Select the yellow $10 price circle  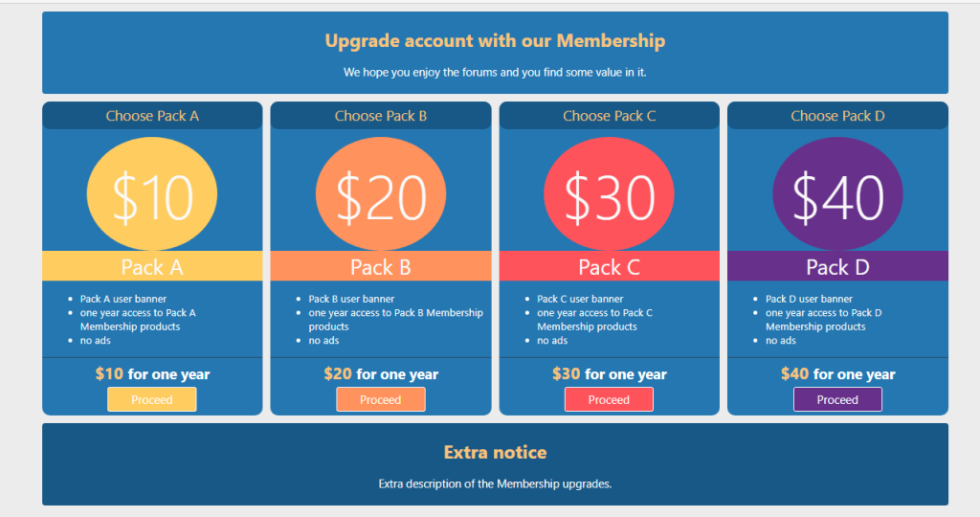pyautogui.click(x=152, y=193)
